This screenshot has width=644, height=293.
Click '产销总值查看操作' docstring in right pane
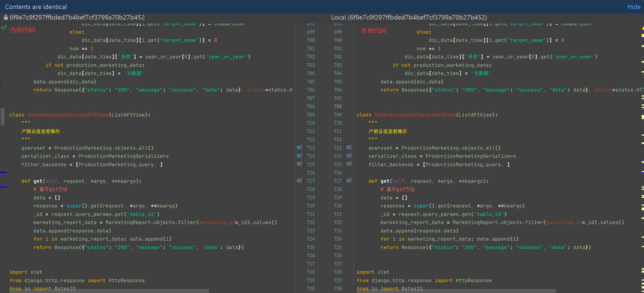(x=388, y=131)
